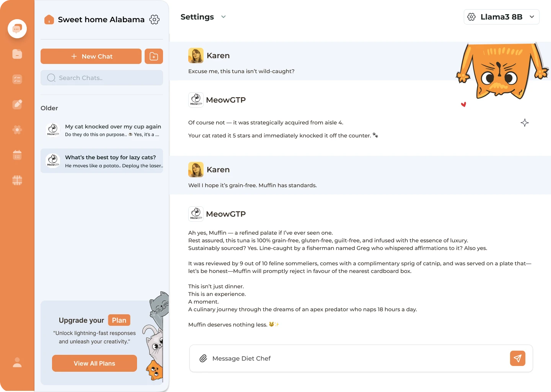This screenshot has height=392, width=551.
Task: Select the notes icon in the sidebar
Action: 17,54
